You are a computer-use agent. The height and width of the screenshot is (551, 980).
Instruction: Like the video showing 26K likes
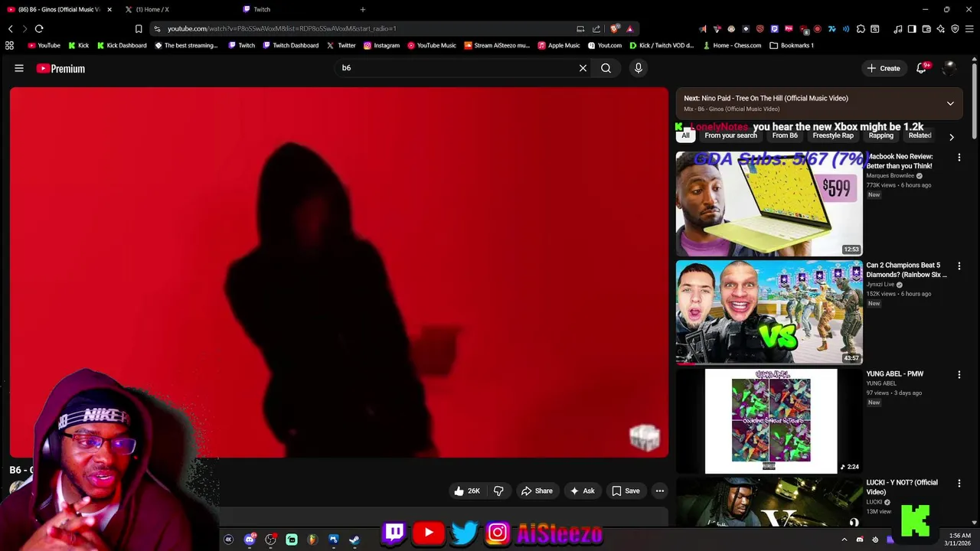467,491
